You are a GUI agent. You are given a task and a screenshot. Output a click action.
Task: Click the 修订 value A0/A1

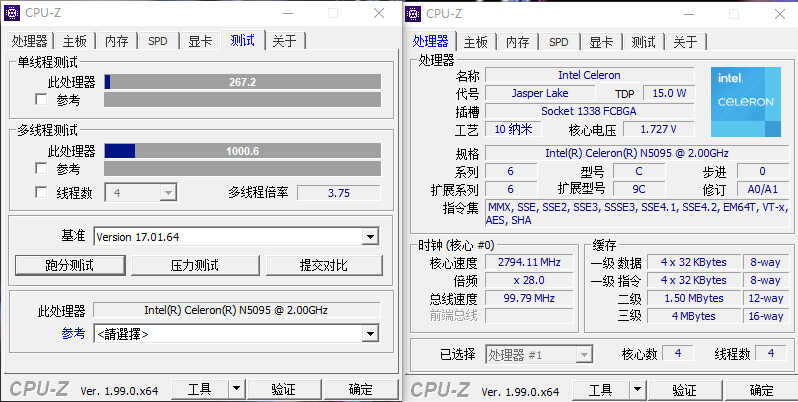(763, 189)
